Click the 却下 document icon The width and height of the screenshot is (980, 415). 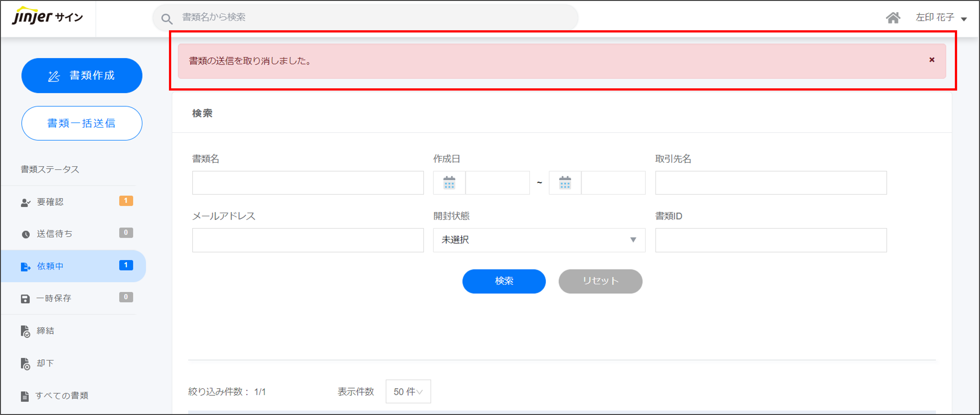25,364
